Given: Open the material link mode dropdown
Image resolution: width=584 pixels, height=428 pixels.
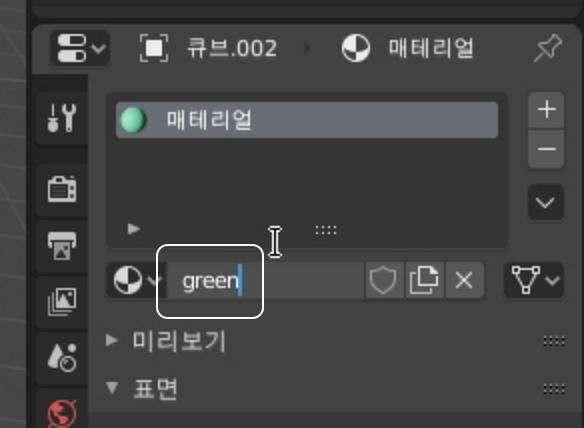Looking at the screenshot, I should pyautogui.click(x=534, y=280).
